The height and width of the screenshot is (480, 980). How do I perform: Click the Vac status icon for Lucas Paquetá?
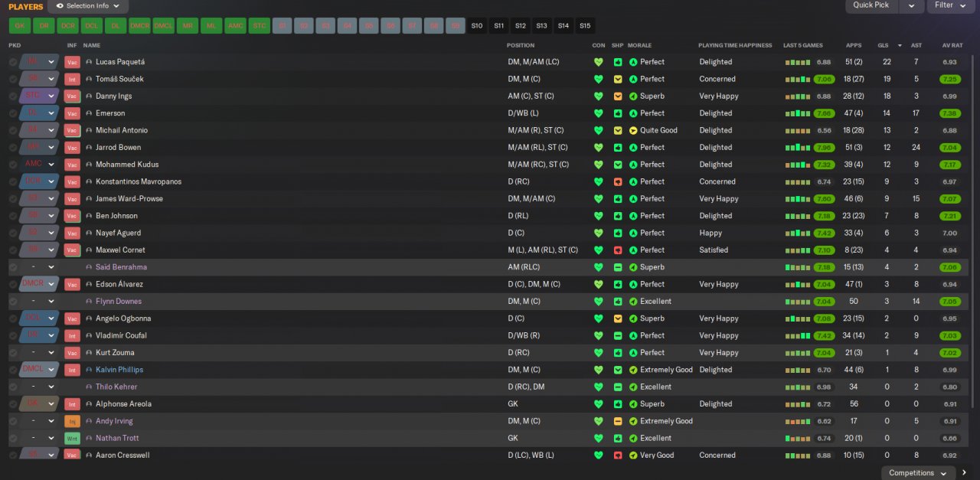[x=73, y=62]
